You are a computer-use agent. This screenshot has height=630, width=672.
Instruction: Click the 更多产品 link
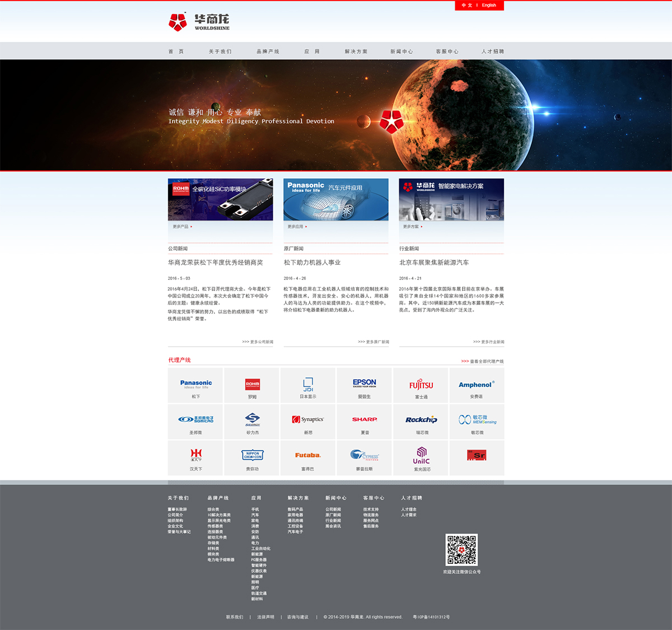tap(183, 227)
